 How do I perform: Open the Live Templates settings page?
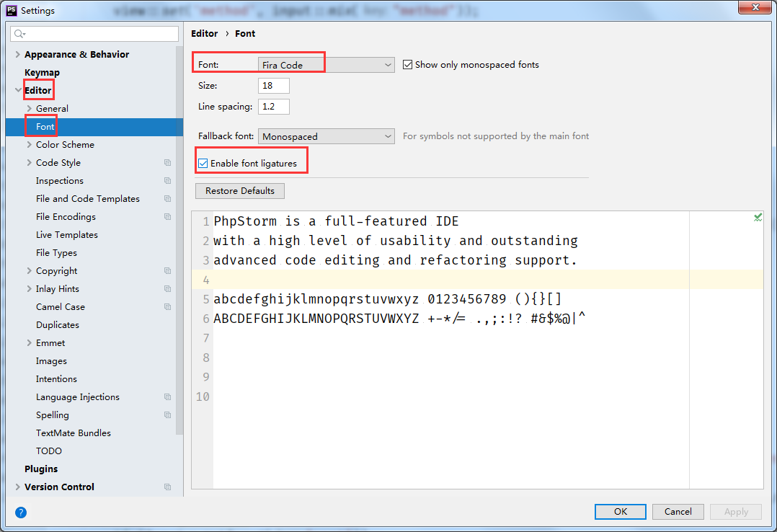67,235
